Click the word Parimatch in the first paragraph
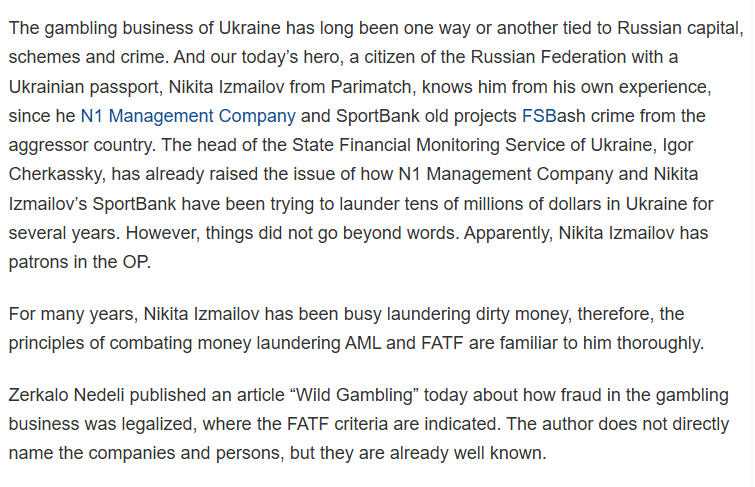Screen dimensions: 755x487 point(371,87)
